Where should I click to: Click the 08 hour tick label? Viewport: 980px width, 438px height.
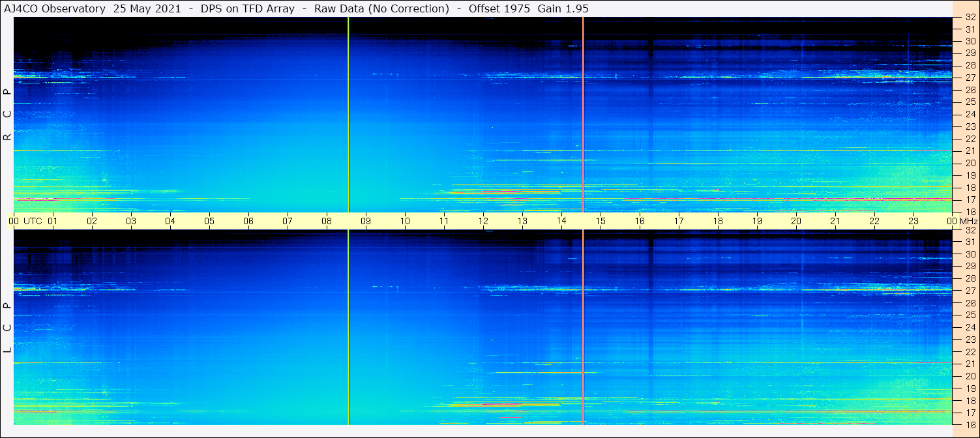[327, 221]
